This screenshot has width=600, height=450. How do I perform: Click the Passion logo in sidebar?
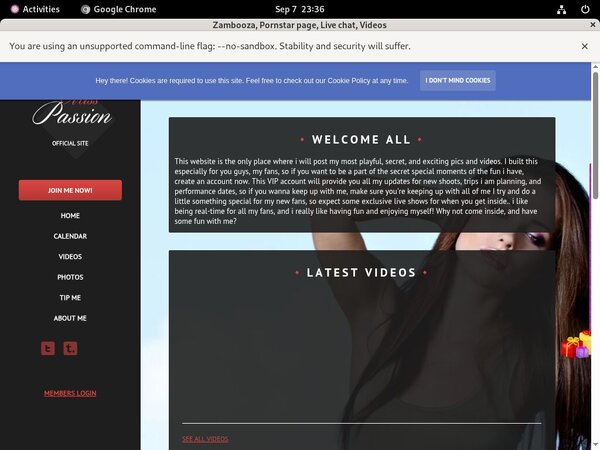pyautogui.click(x=70, y=113)
